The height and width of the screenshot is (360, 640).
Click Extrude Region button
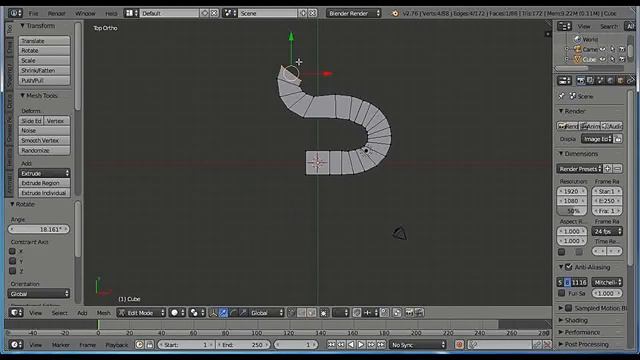pyautogui.click(x=44, y=183)
